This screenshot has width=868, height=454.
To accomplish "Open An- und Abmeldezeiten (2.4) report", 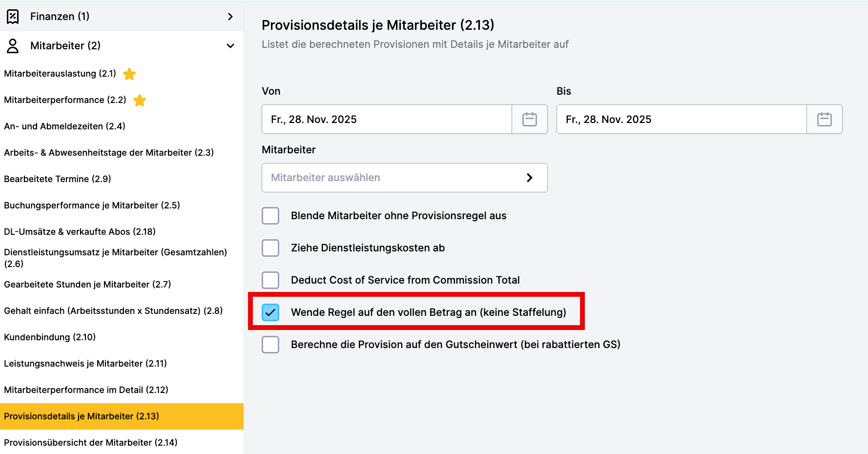I will (x=64, y=126).
